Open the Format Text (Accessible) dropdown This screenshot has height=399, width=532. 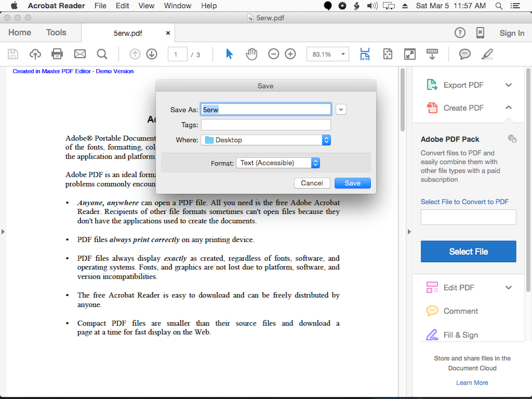pos(278,163)
